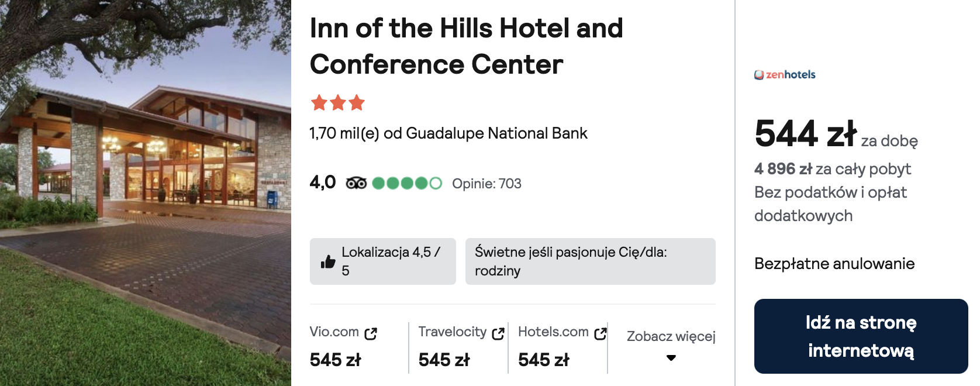
Task: Select the Hotels.com 545 zł offer
Action: 563,346
